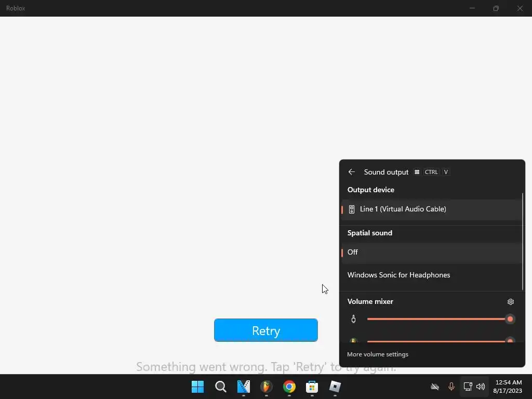
Task: Click the speaker volume tray icon
Action: pyautogui.click(x=481, y=387)
